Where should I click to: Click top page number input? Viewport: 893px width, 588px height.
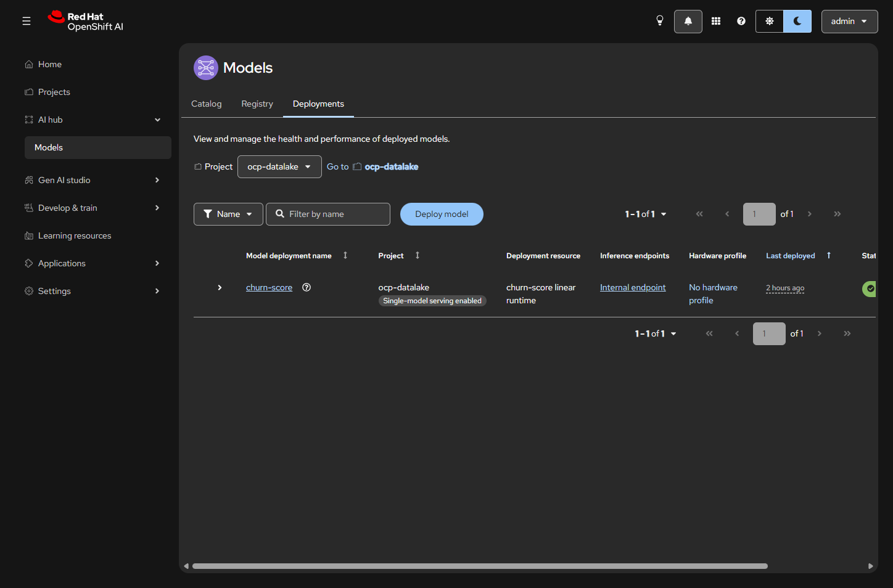coord(759,214)
